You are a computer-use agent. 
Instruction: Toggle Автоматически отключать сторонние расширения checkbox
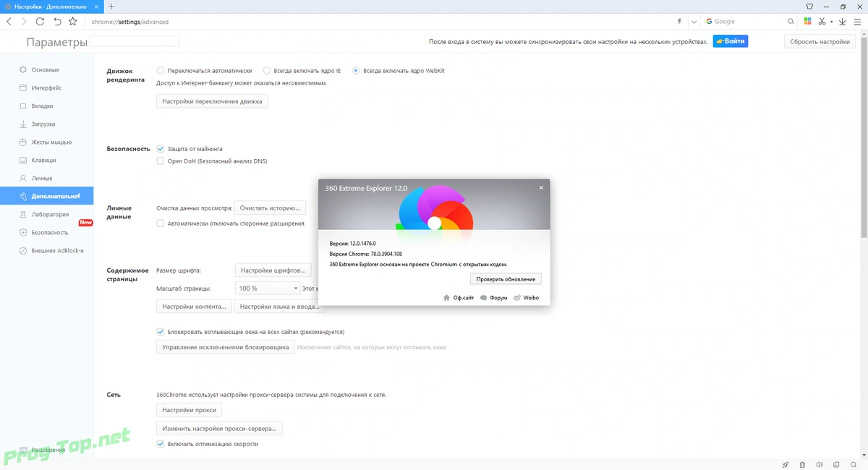click(161, 223)
